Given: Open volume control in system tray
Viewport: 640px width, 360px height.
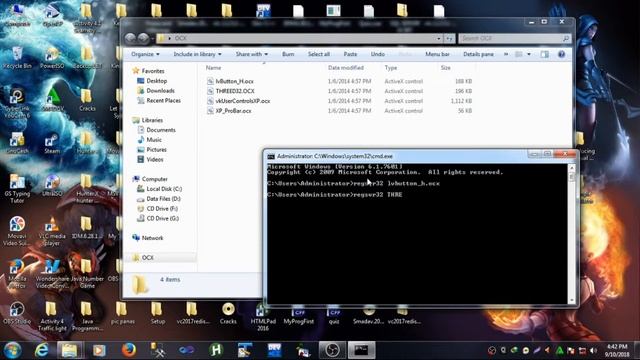Looking at the screenshot, I should click(x=593, y=351).
